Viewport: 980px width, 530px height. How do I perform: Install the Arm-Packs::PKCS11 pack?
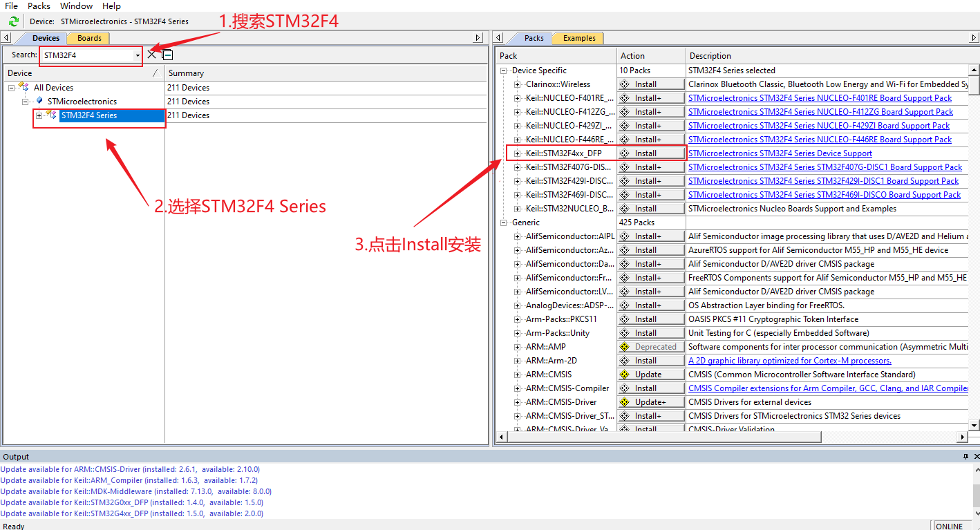tap(650, 319)
